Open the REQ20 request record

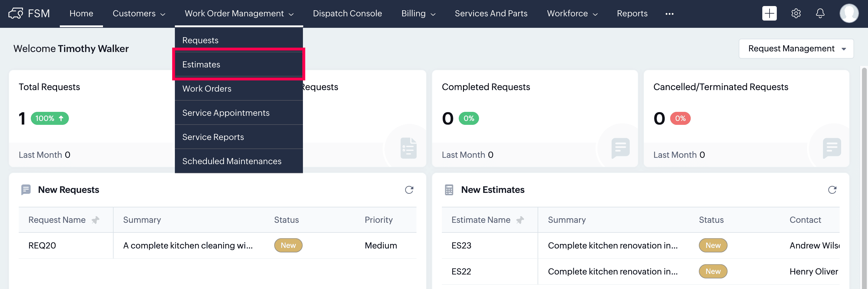[42, 245]
